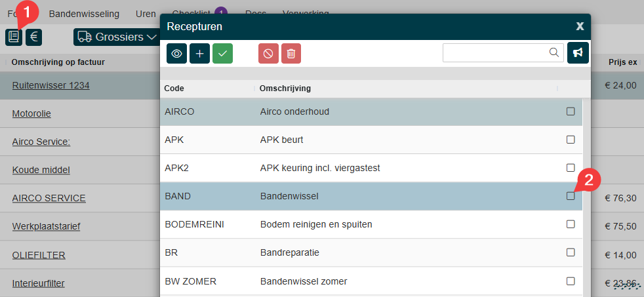644x297 pixels.
Task: Check the Bandreparatie row checkbox
Action: [x=571, y=252]
